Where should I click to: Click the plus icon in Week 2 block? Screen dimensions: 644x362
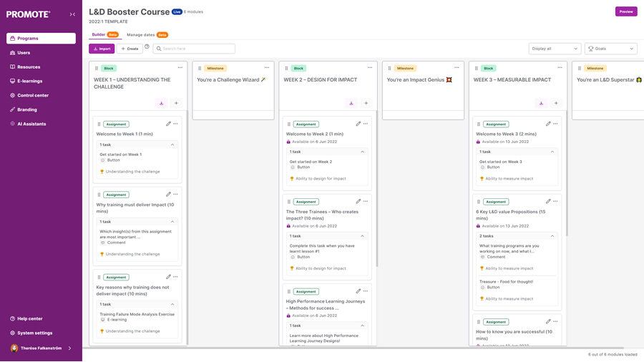(366, 103)
